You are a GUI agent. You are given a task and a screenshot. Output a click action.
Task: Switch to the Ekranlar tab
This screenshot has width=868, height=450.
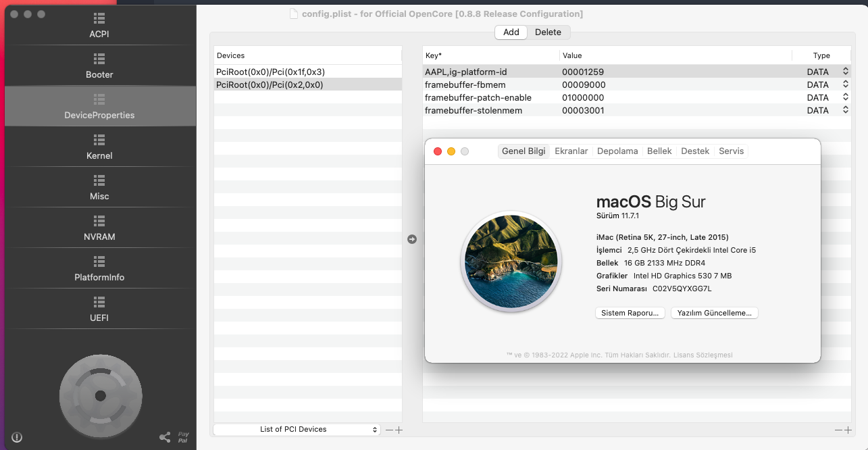coord(571,151)
